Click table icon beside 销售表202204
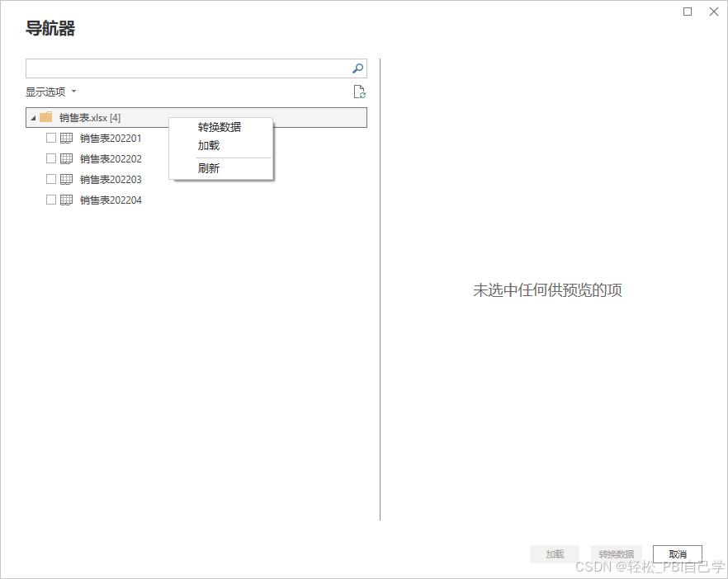 click(66, 200)
